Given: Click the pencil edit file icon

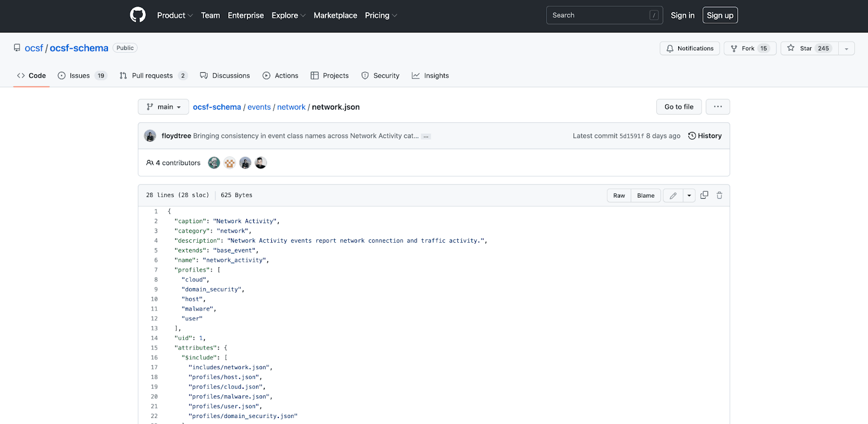Looking at the screenshot, I should coord(673,195).
